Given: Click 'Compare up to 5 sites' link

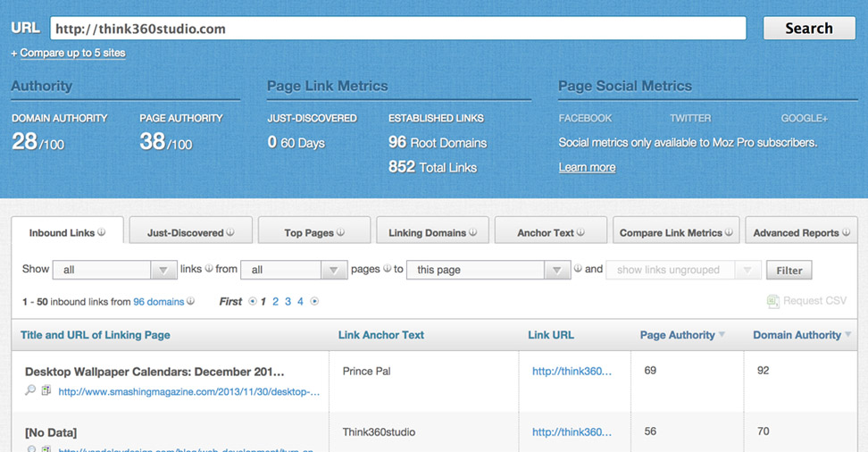Looking at the screenshot, I should [72, 53].
